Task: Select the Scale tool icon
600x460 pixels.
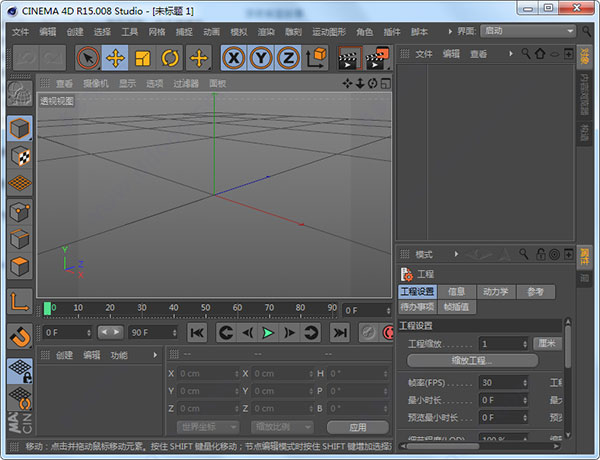Action: [143, 58]
